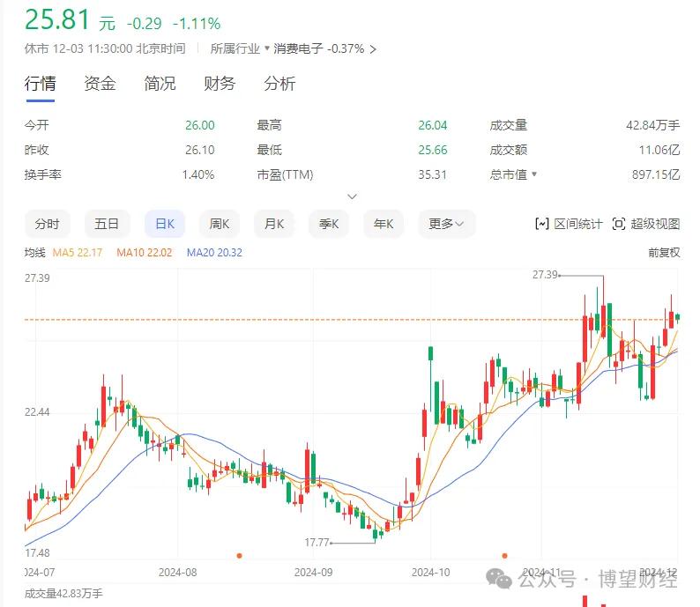This screenshot has width=700, height=607.
Task: Open the 所属行业 dropdown triangle
Action: pyautogui.click(x=266, y=49)
